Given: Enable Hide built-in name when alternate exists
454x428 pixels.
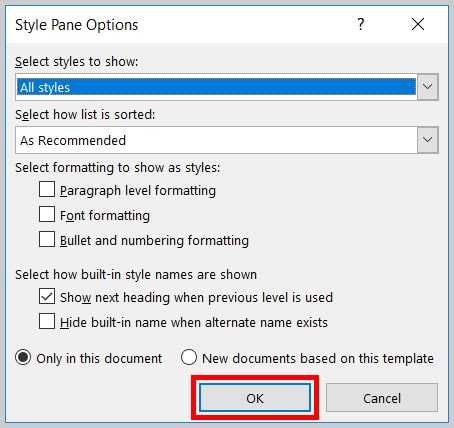Looking at the screenshot, I should [47, 321].
